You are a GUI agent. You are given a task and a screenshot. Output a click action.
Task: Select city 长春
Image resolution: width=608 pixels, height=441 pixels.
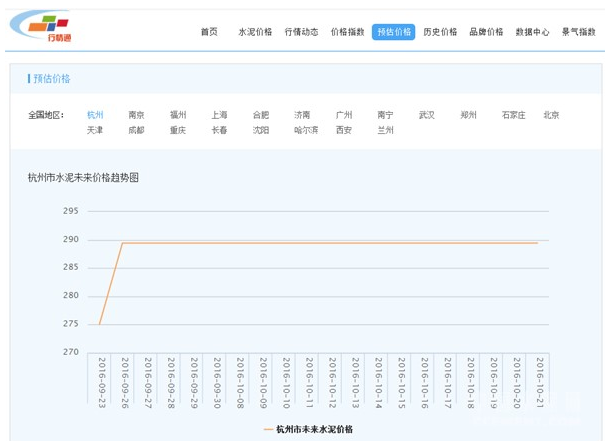219,130
